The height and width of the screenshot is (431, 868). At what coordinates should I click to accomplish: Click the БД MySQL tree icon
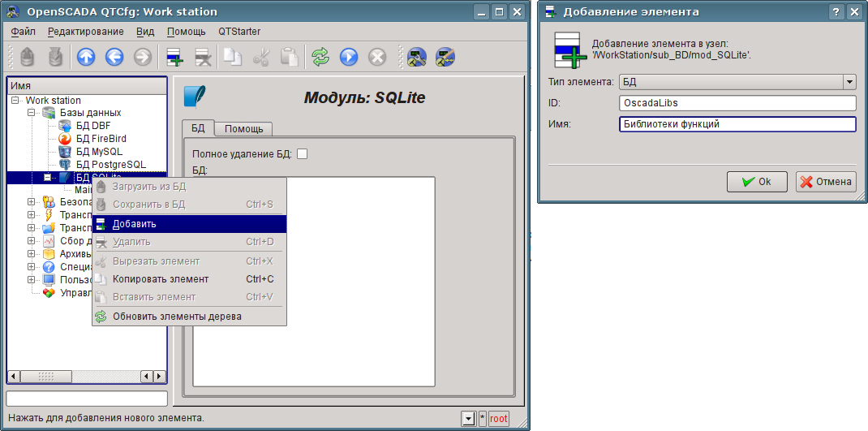tap(66, 152)
